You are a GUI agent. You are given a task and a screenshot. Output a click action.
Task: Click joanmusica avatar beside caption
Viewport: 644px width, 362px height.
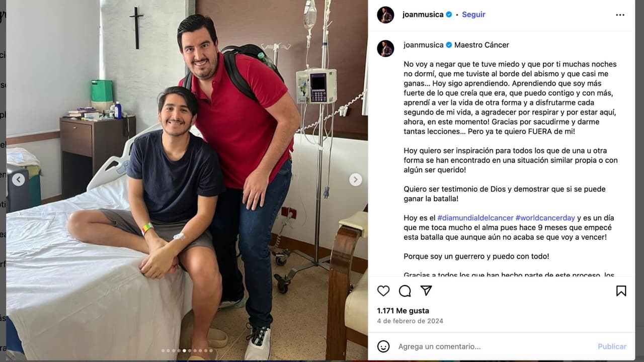coord(385,48)
